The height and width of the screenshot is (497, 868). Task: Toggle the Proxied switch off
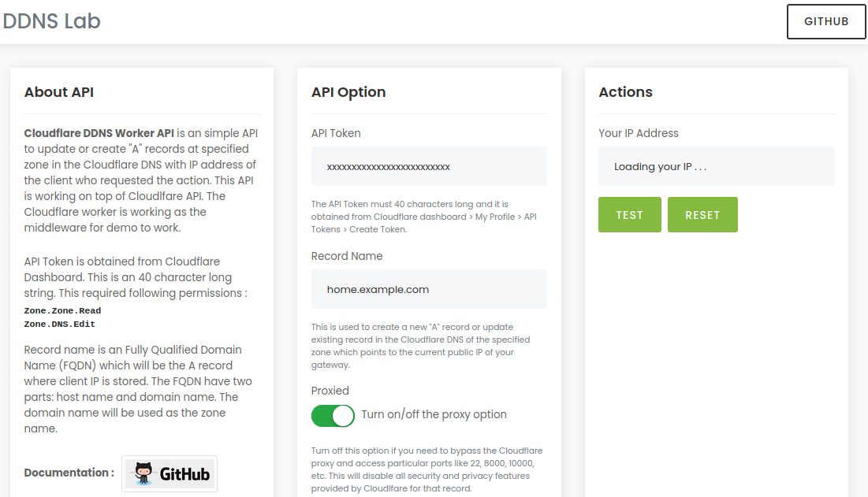tap(333, 416)
